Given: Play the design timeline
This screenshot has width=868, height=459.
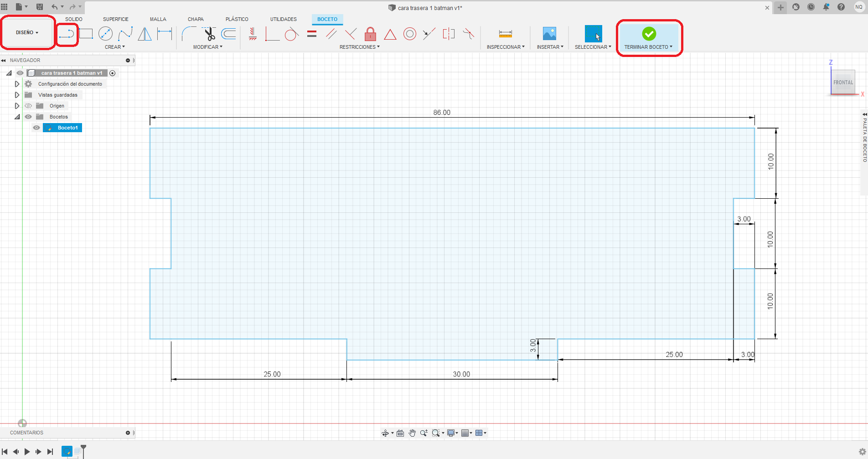Looking at the screenshot, I should (x=27, y=452).
